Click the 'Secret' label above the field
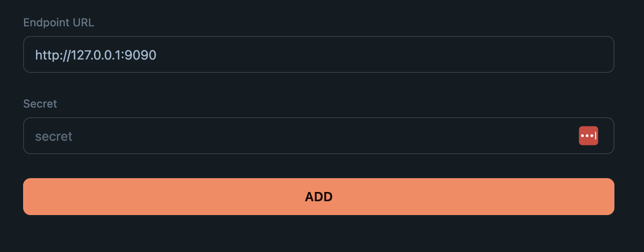Screen dimensions: 644x252 40,104
